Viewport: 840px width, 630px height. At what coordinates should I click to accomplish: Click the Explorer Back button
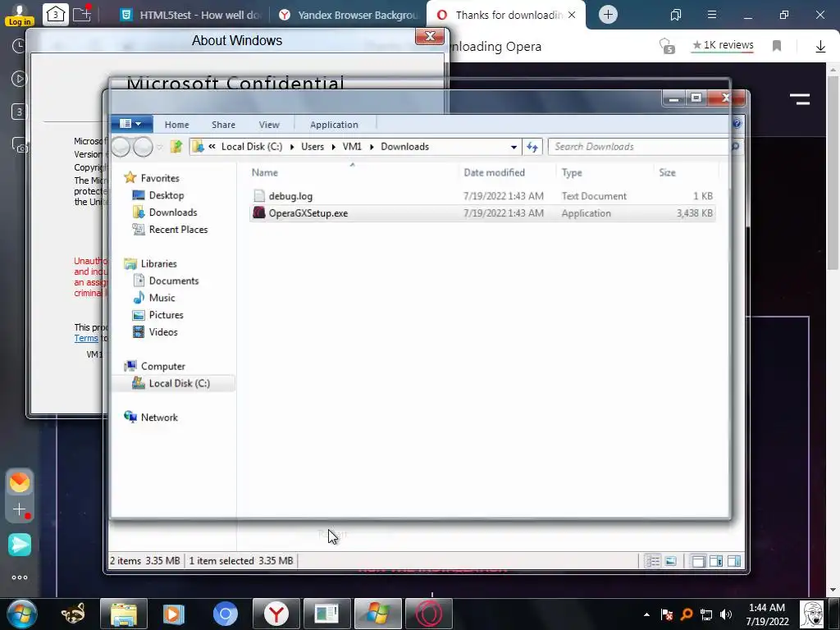pos(121,147)
